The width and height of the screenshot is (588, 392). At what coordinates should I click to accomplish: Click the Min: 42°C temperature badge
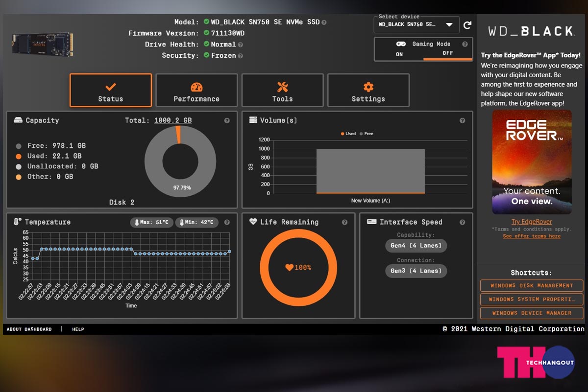196,223
